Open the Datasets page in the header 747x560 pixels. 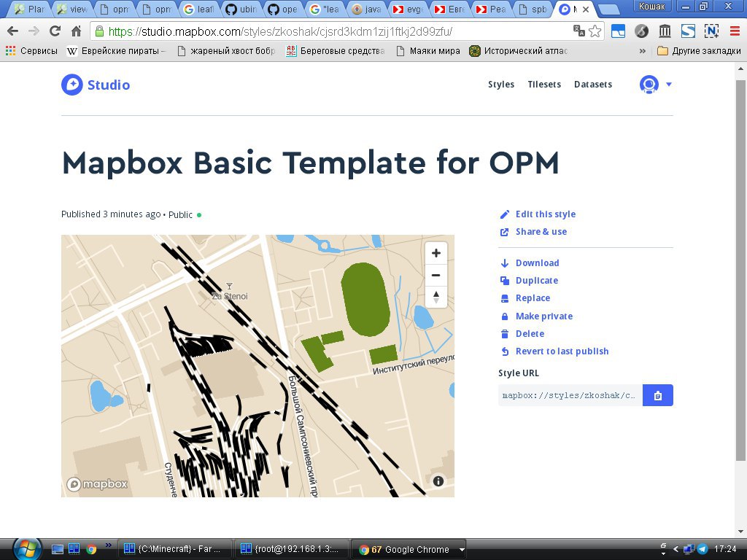(593, 85)
